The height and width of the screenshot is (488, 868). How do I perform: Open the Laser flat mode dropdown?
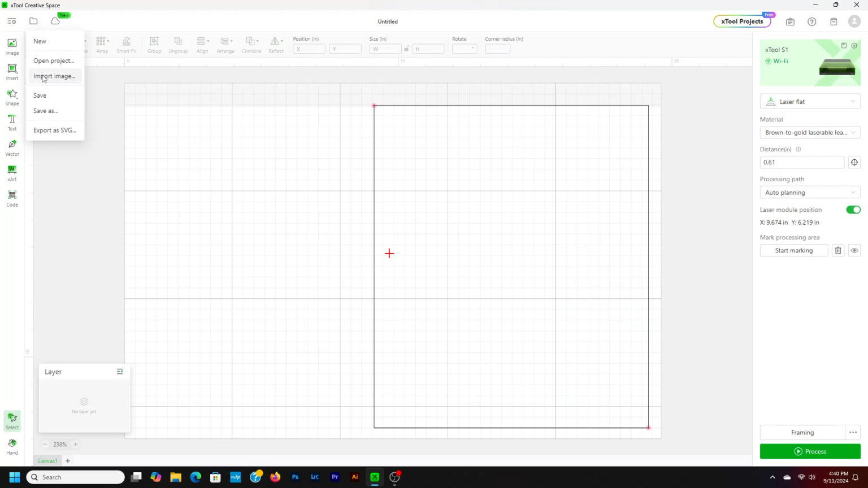coord(810,102)
